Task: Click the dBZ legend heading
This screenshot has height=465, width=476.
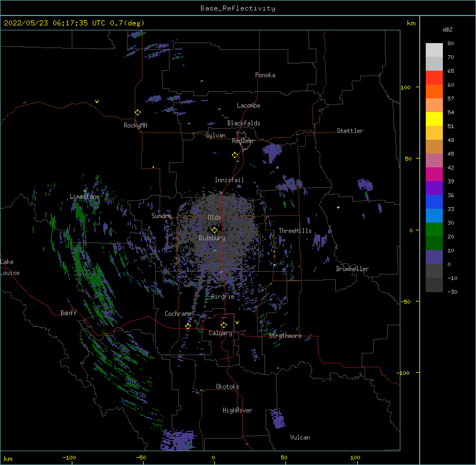Action: pos(447,29)
